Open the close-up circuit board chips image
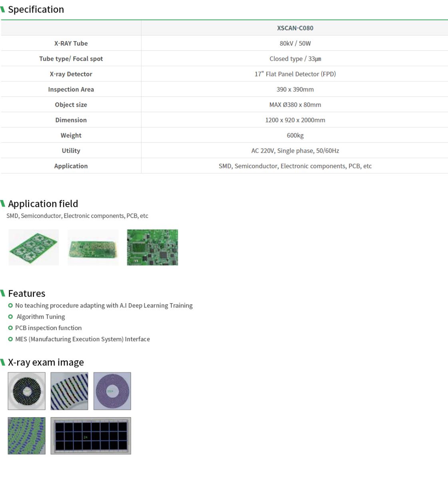The height and width of the screenshot is (480, 448). pos(152,247)
